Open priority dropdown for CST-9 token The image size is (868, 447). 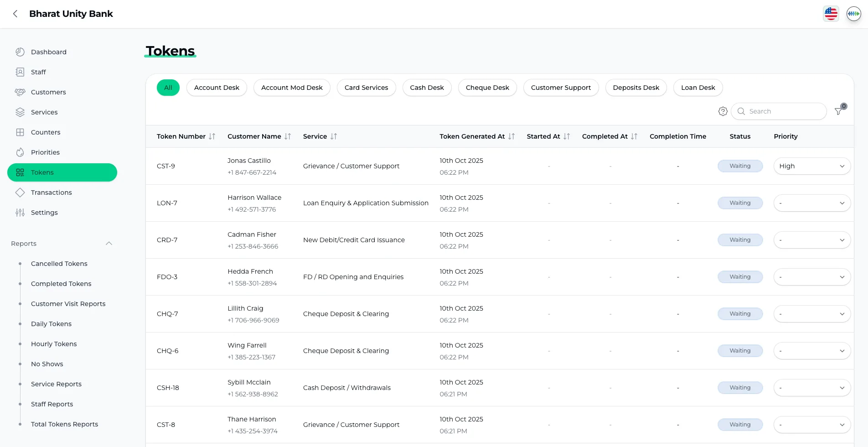click(811, 166)
